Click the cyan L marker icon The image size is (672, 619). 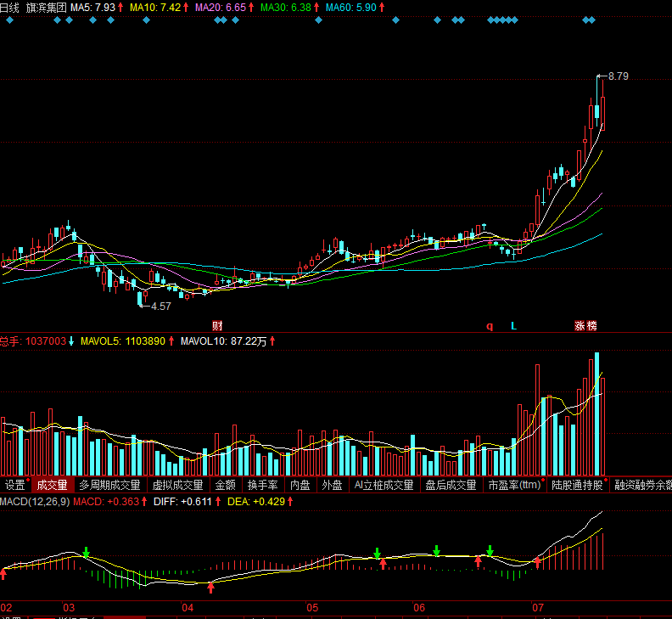[x=513, y=326]
